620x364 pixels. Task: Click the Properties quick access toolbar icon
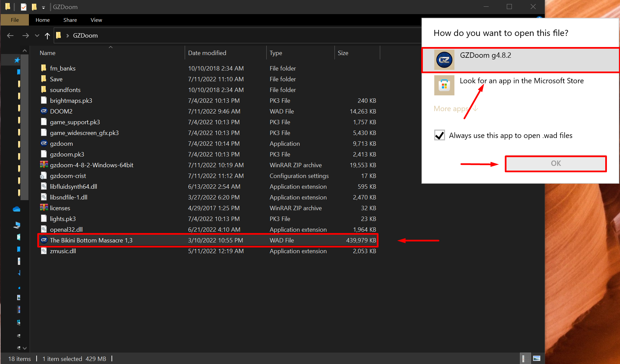[x=24, y=7]
